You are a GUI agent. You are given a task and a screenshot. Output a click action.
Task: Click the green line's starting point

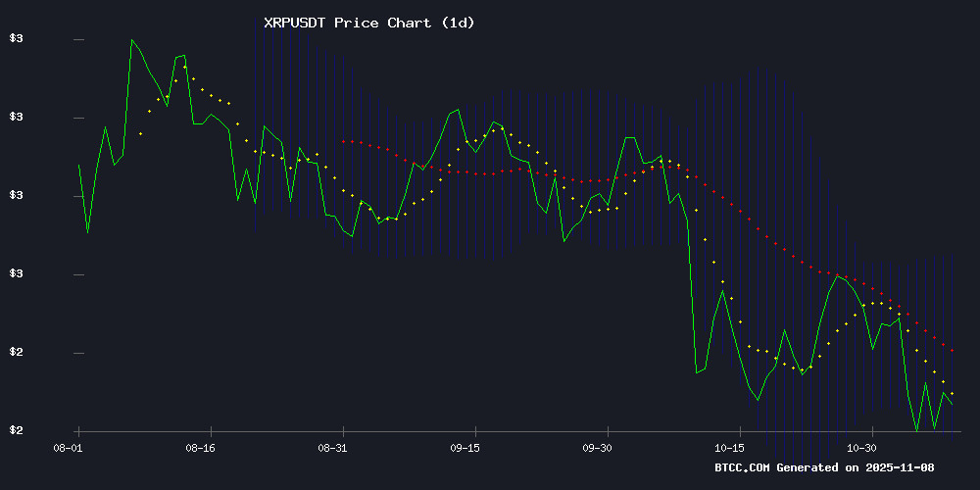(79, 165)
